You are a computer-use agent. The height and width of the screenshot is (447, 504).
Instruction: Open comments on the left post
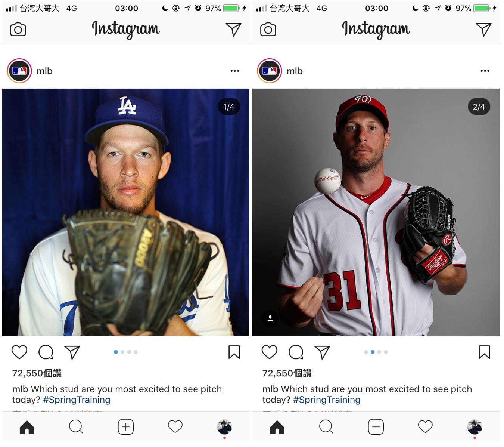[46, 352]
